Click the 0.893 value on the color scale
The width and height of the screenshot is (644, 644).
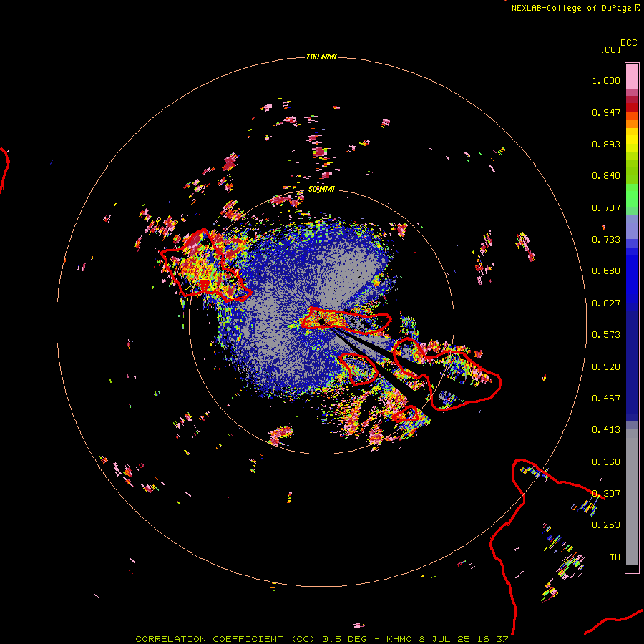click(606, 144)
